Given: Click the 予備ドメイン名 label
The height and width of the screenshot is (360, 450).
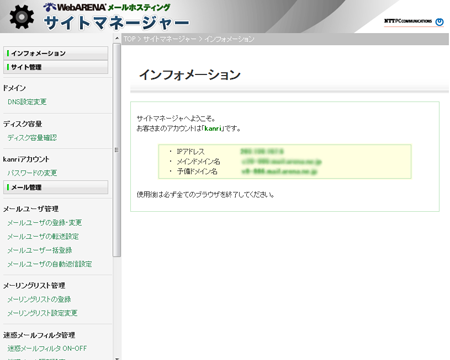Looking at the screenshot, I should coord(197,171).
